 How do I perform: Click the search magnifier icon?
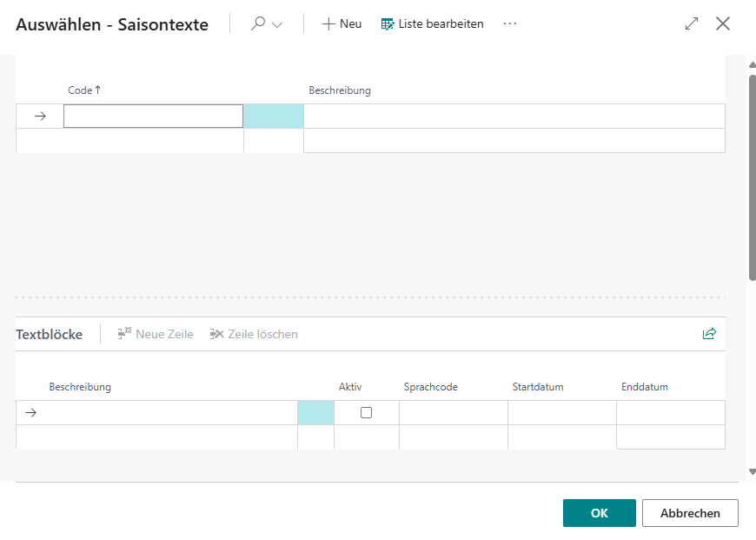coord(257,24)
